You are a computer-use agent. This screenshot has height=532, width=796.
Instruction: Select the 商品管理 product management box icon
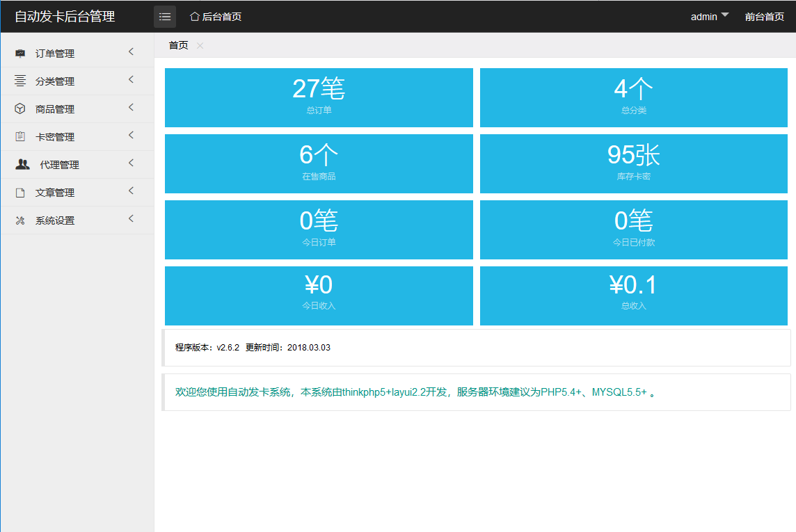(x=19, y=108)
